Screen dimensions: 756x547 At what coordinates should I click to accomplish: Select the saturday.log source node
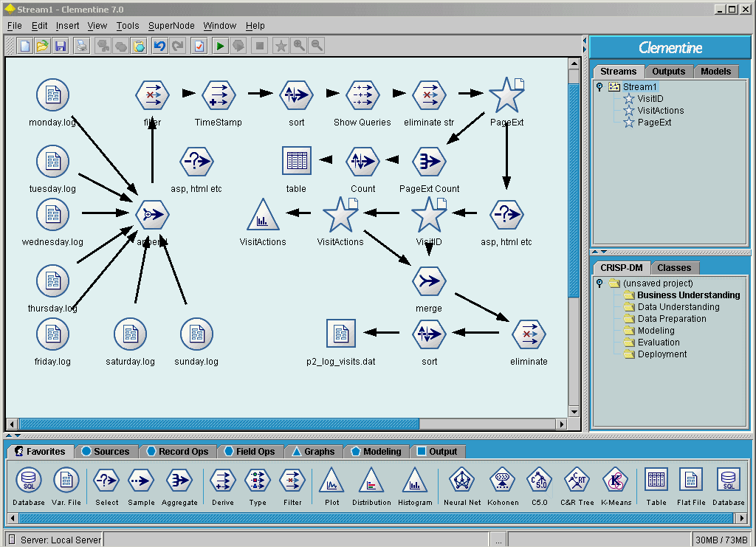(130, 334)
